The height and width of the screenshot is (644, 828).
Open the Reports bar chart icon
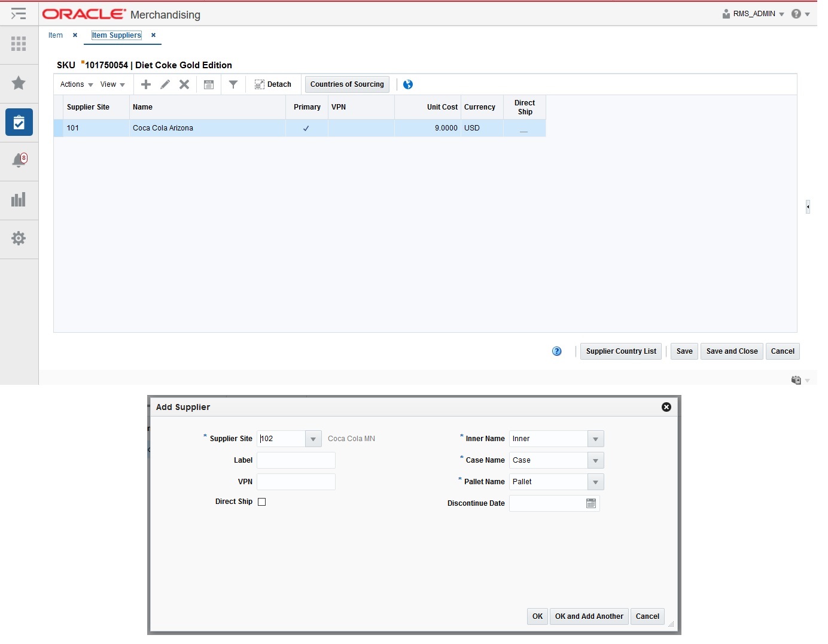(x=19, y=199)
